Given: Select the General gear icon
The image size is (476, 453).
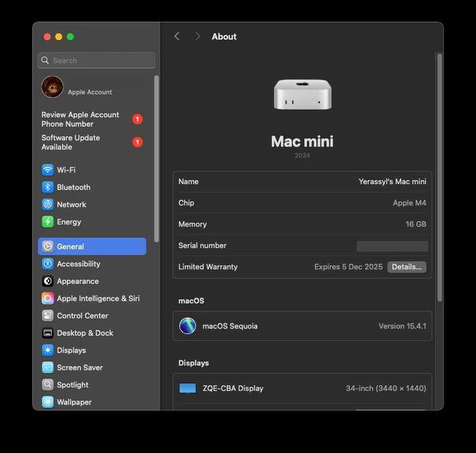Looking at the screenshot, I should point(48,246).
